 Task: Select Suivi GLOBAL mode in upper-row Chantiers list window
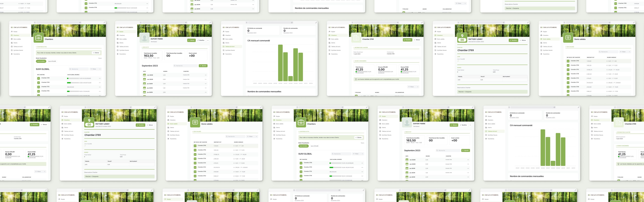pos(41,61)
